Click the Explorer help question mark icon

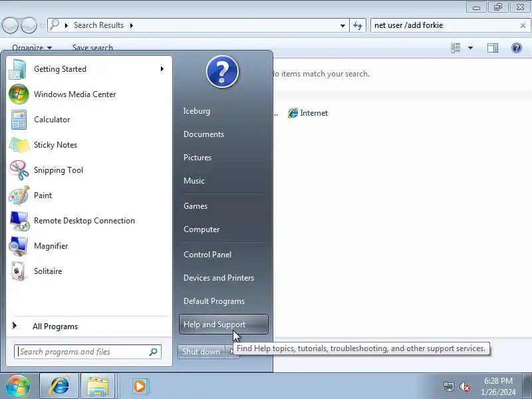click(x=517, y=48)
